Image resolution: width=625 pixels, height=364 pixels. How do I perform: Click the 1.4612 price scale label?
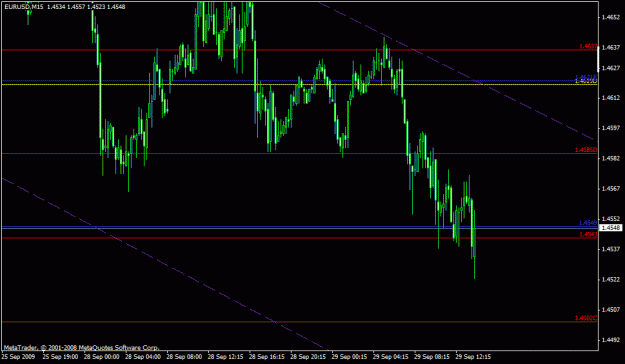[611, 98]
